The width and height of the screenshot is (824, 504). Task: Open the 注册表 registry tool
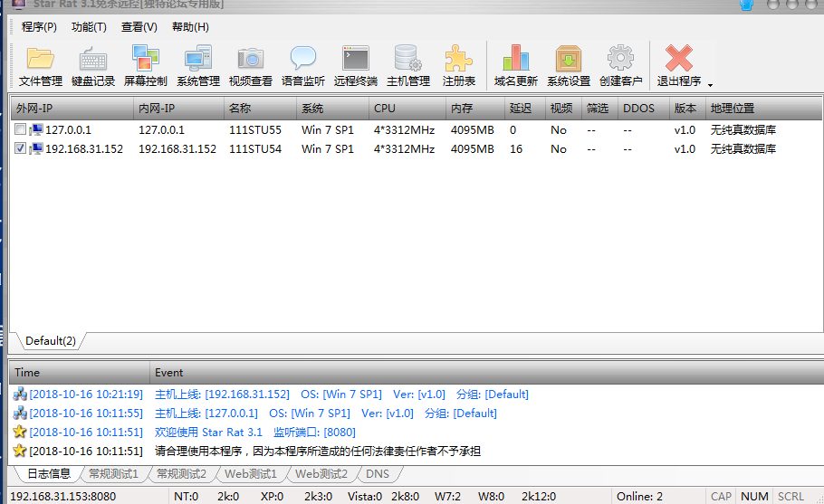click(459, 66)
